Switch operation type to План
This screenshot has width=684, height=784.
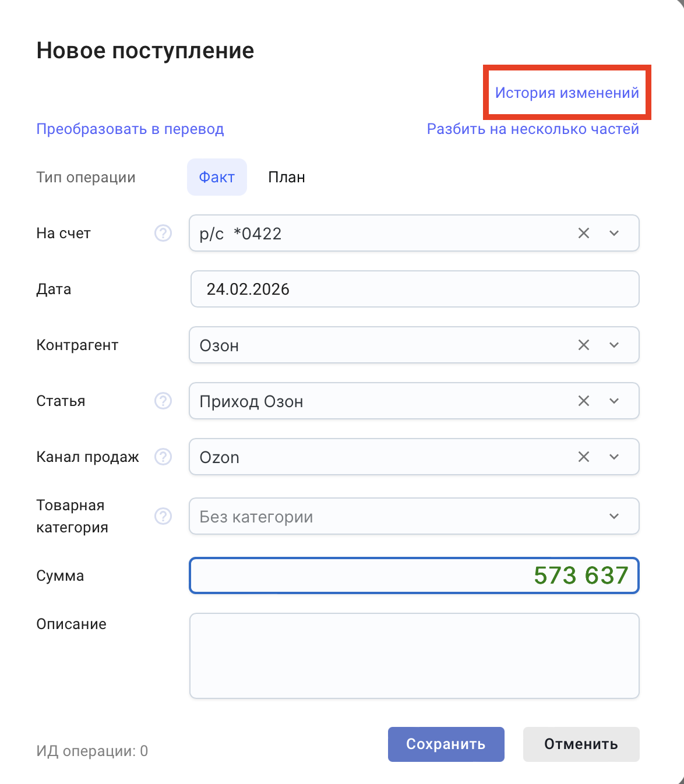[x=286, y=178]
